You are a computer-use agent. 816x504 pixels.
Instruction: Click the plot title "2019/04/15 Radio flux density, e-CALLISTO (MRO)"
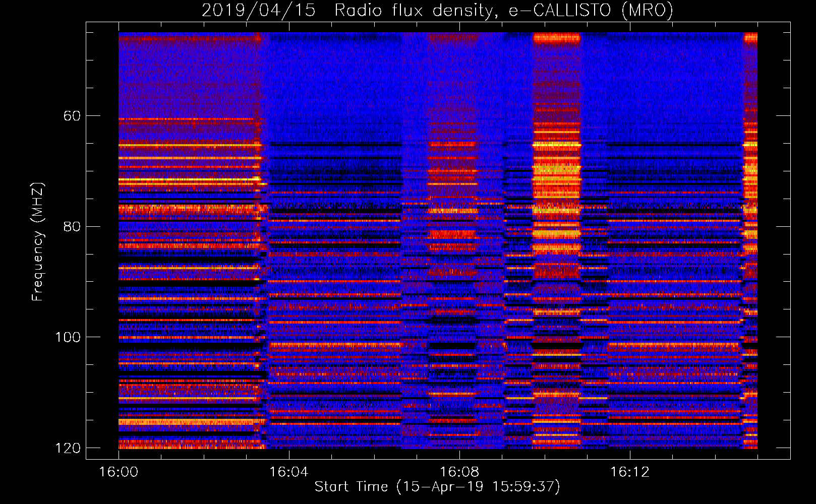(437, 11)
